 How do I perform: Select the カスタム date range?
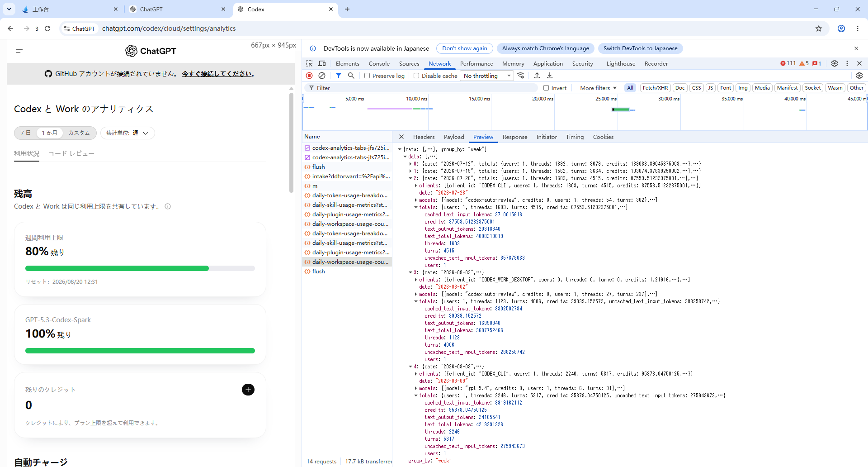point(79,133)
